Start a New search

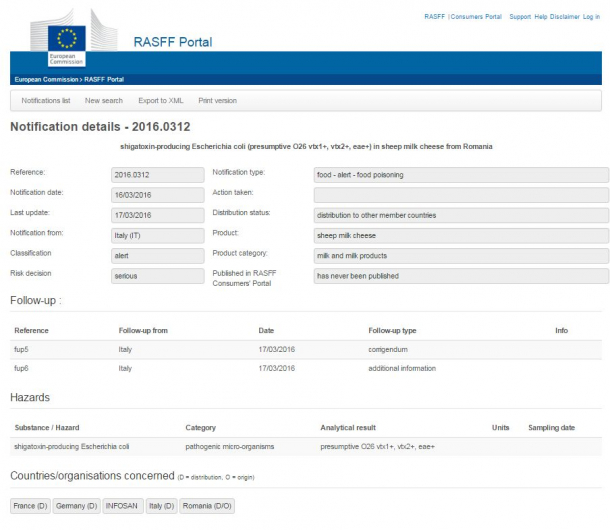coord(103,100)
